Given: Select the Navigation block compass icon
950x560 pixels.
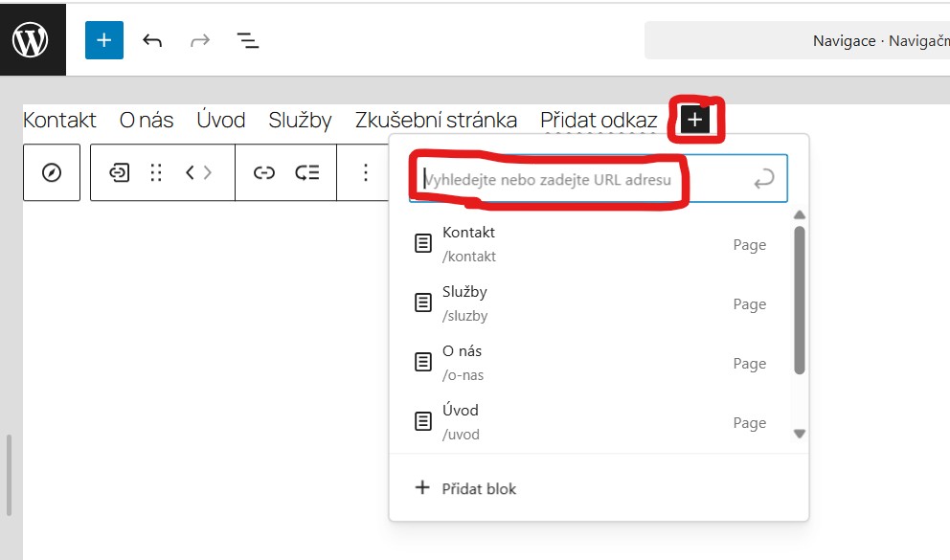Looking at the screenshot, I should (52, 172).
